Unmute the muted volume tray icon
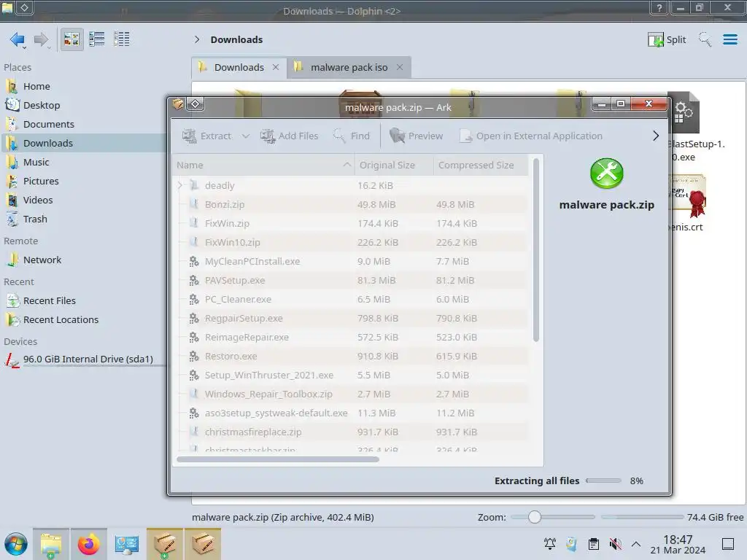This screenshot has width=747, height=560. (616, 544)
